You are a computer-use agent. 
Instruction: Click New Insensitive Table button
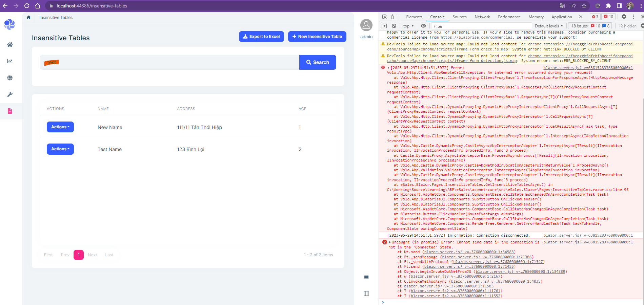pyautogui.click(x=317, y=37)
